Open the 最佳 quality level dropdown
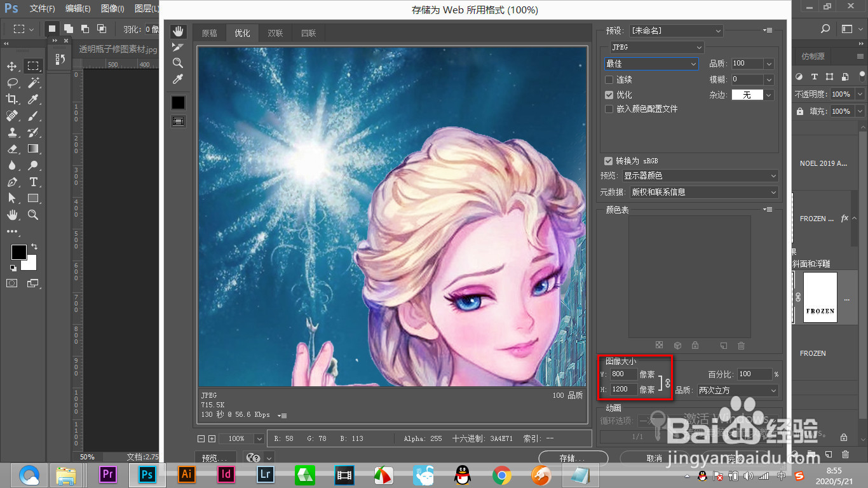 click(651, 64)
